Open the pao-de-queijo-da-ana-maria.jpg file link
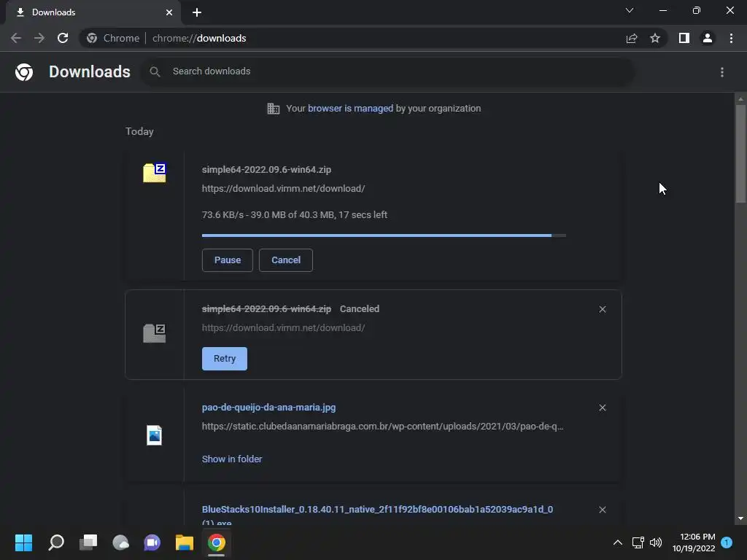The width and height of the screenshot is (747, 560). [268, 408]
